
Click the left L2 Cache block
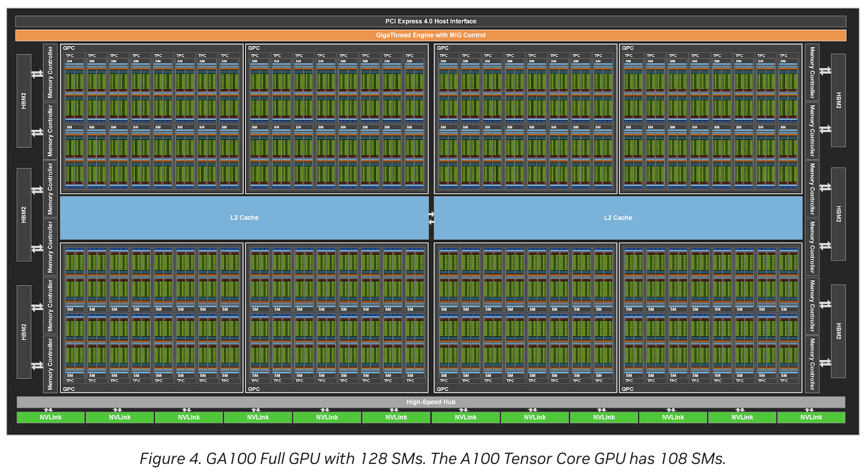[244, 218]
